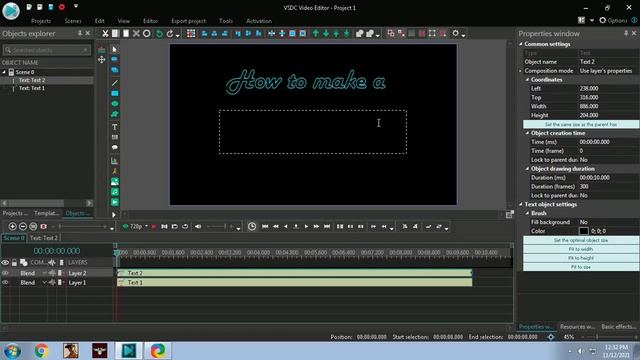Image resolution: width=640 pixels, height=360 pixels.
Task: Collapse the Scene 0 tree node
Action: (x=4, y=72)
